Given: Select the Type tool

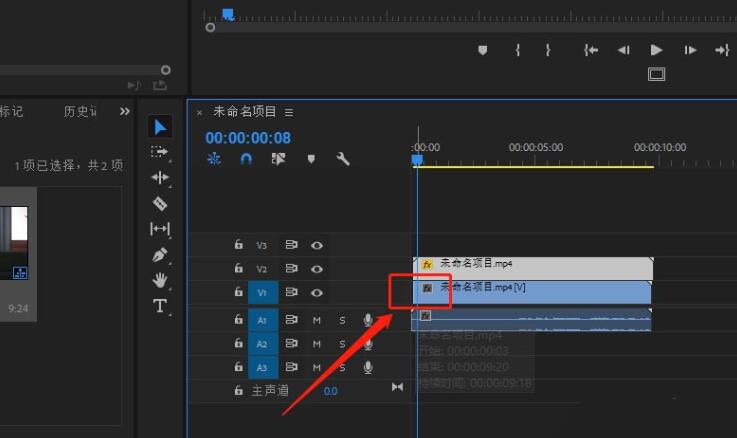Looking at the screenshot, I should pyautogui.click(x=160, y=306).
